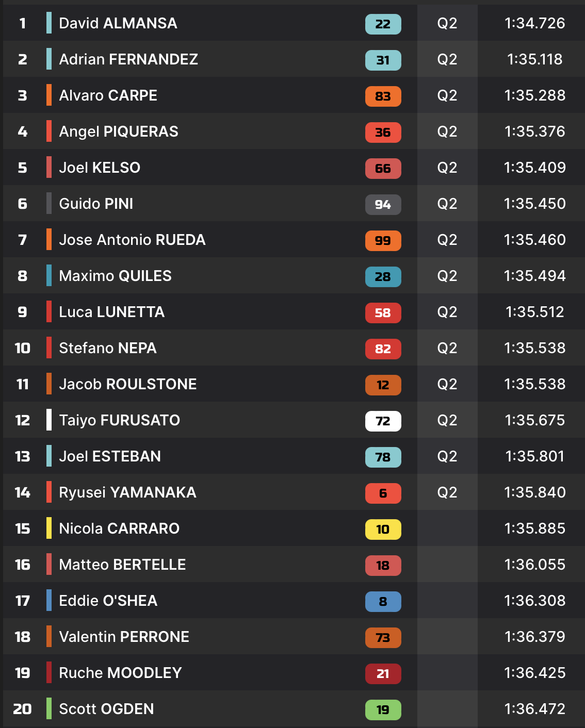This screenshot has height=728, width=585.
Task: Click the dark red number 21 badge
Action: (x=383, y=674)
